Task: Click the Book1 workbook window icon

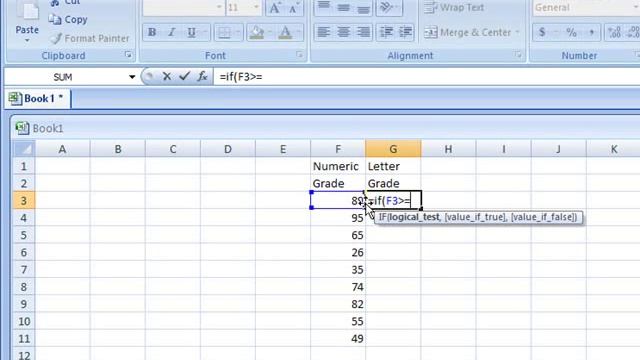Action: pyautogui.click(x=22, y=128)
